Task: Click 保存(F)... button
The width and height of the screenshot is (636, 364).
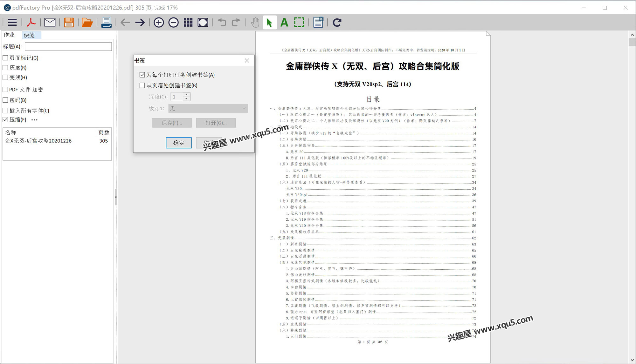Action: [x=172, y=123]
